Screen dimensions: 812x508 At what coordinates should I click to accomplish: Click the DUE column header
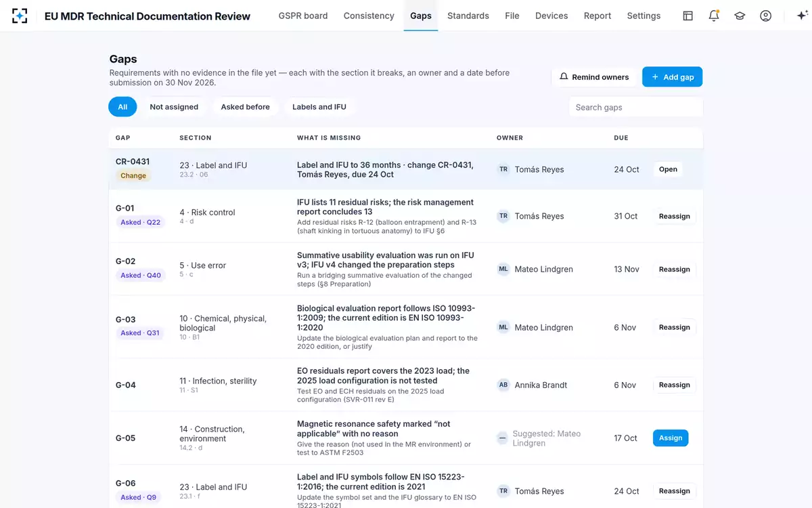click(621, 137)
